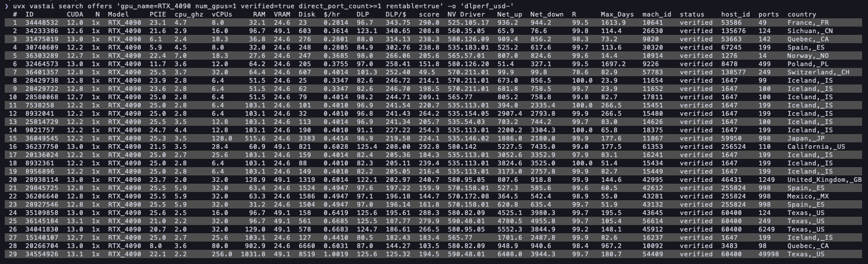
Task: Click offer ID 30740609
Action: coord(42,47)
